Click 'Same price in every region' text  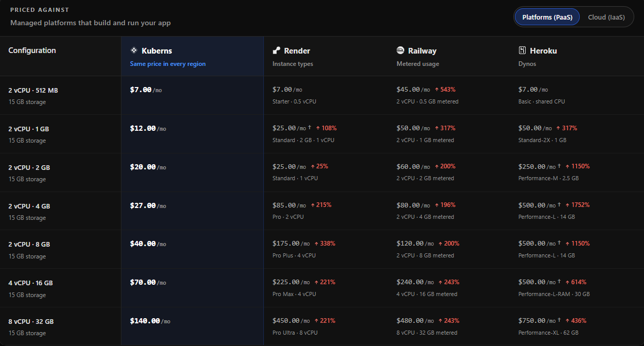coord(168,64)
